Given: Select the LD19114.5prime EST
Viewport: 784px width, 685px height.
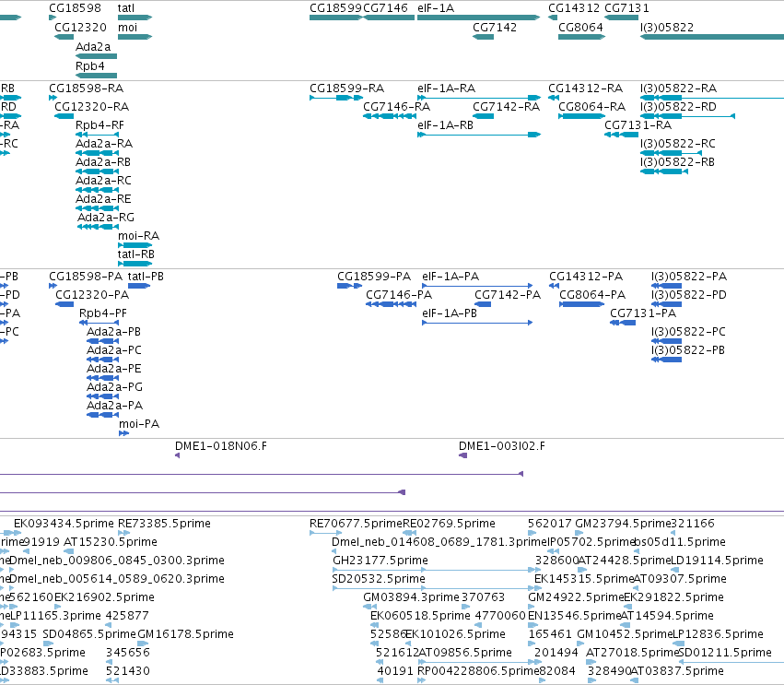Looking at the screenshot, I should pos(674,570).
